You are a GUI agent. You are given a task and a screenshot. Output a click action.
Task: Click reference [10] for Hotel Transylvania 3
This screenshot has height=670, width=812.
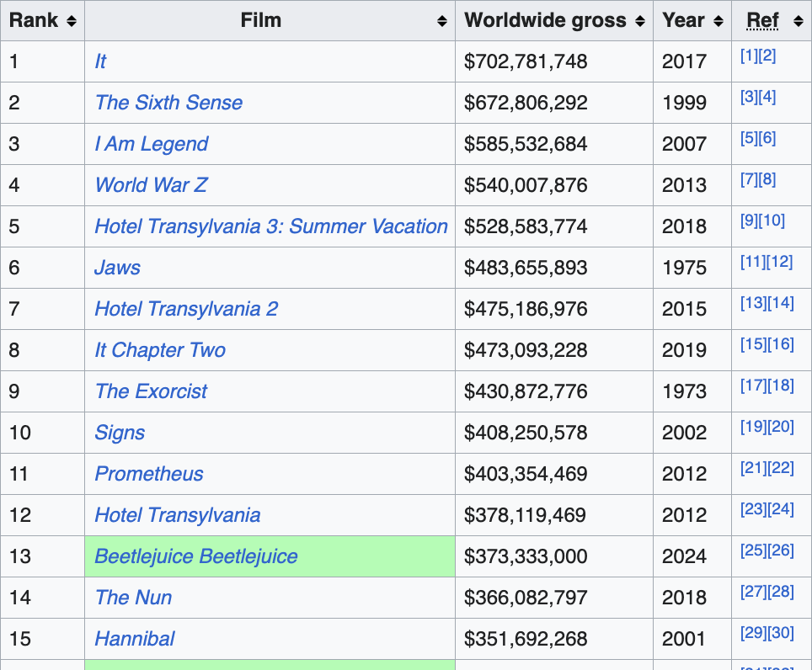(772, 221)
